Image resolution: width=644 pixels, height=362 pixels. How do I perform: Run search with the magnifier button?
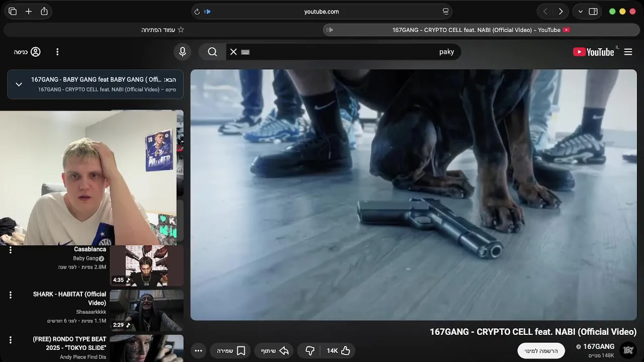coord(212,52)
